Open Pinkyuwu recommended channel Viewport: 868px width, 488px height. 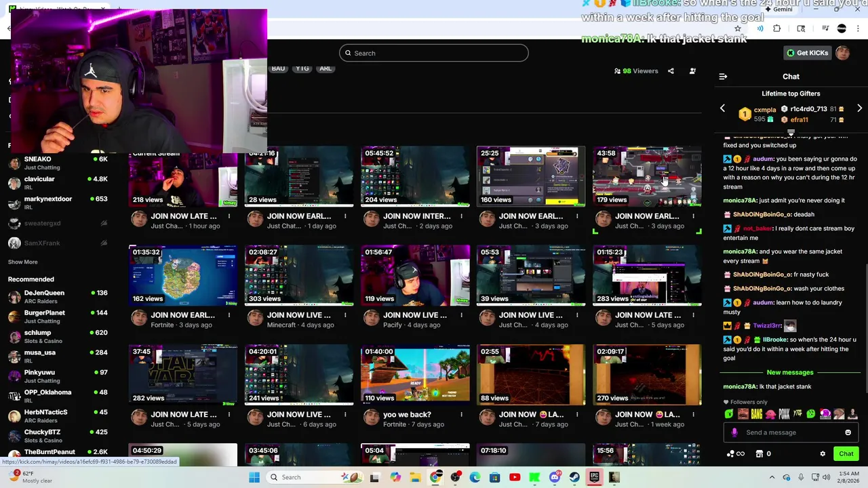click(x=58, y=376)
